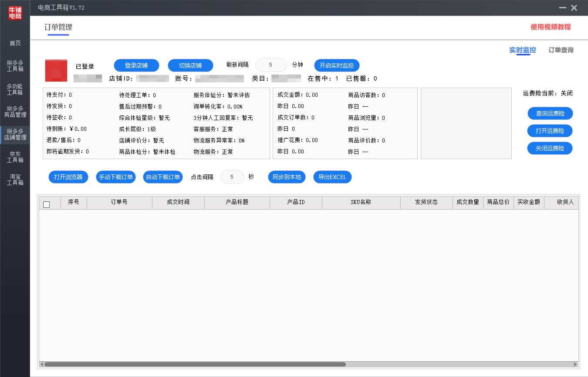Click the 发货状态 column header
Image resolution: width=588 pixels, height=377 pixels.
(426, 203)
